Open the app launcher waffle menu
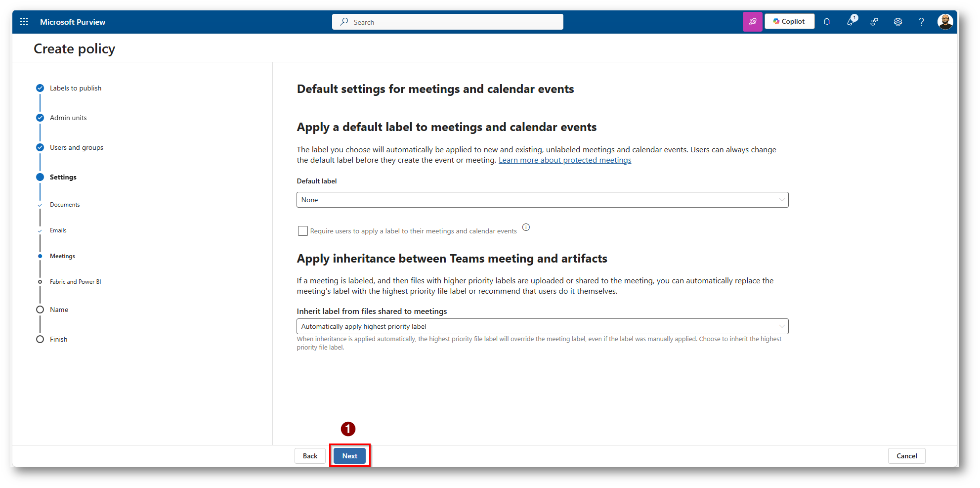980x488 pixels. (x=24, y=22)
